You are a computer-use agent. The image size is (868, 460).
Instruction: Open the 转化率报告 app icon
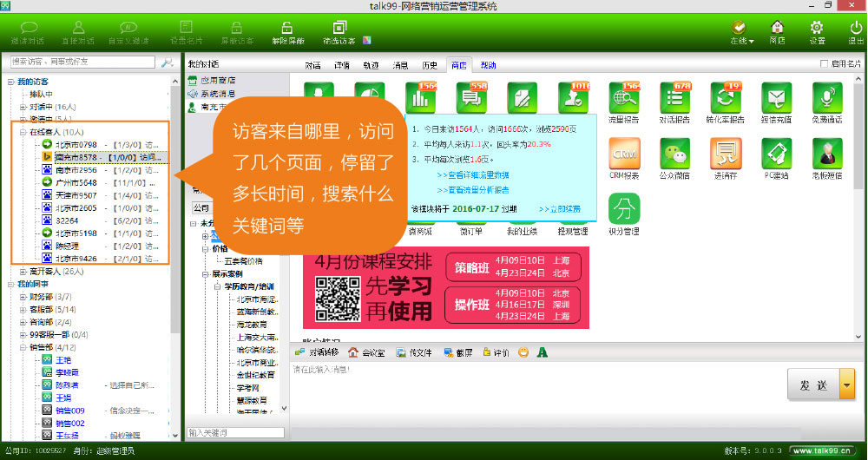(x=726, y=97)
